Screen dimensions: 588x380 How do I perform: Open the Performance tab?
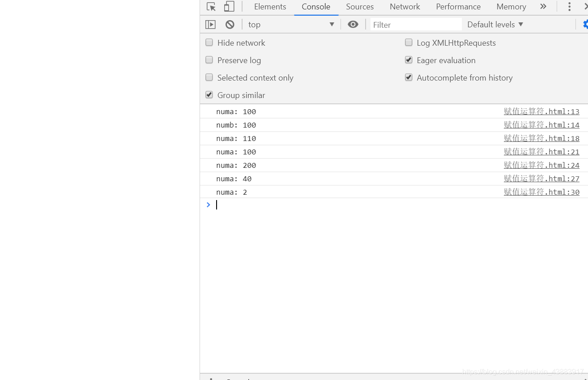coord(458,7)
